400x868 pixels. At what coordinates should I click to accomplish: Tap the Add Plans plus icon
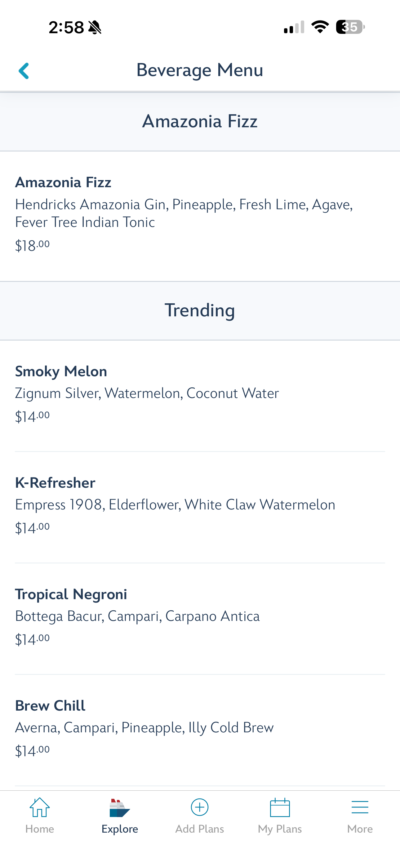coord(200,807)
